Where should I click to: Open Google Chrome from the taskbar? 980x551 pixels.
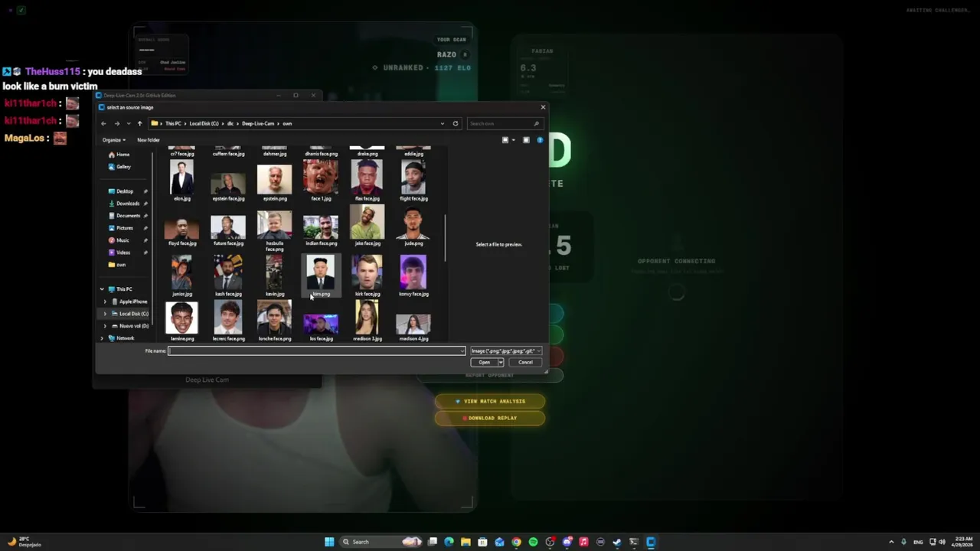point(516,542)
